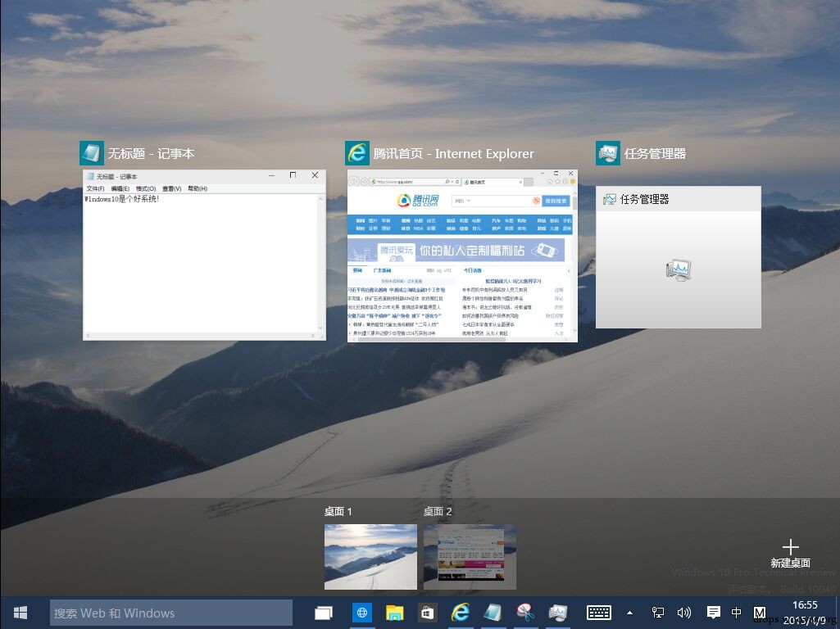Open the touch keyboard tray icon

pyautogui.click(x=598, y=613)
